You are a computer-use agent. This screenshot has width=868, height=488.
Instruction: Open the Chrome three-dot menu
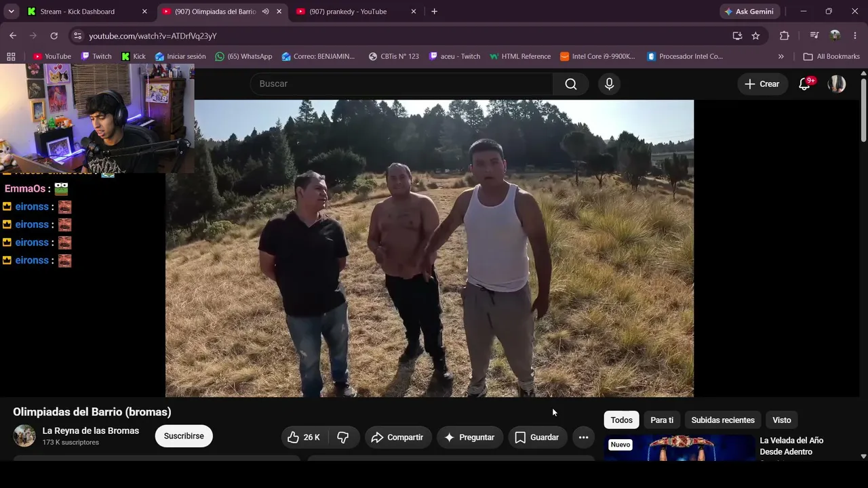point(854,36)
